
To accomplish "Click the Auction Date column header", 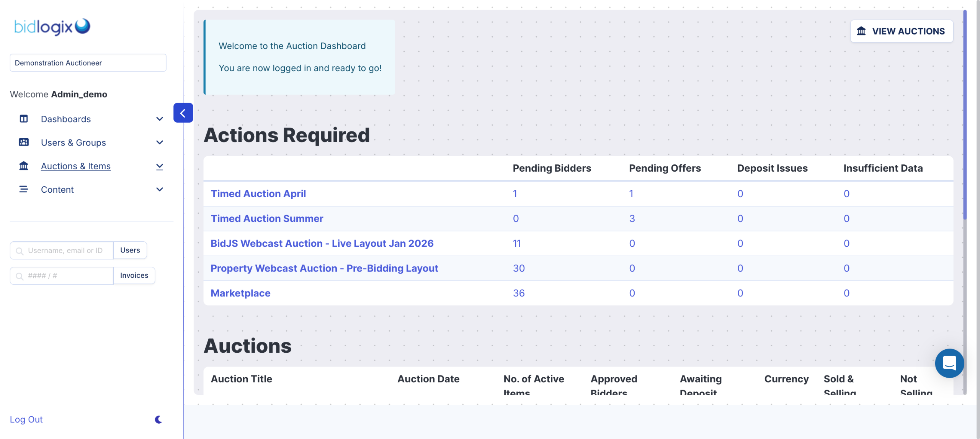I will (x=428, y=379).
